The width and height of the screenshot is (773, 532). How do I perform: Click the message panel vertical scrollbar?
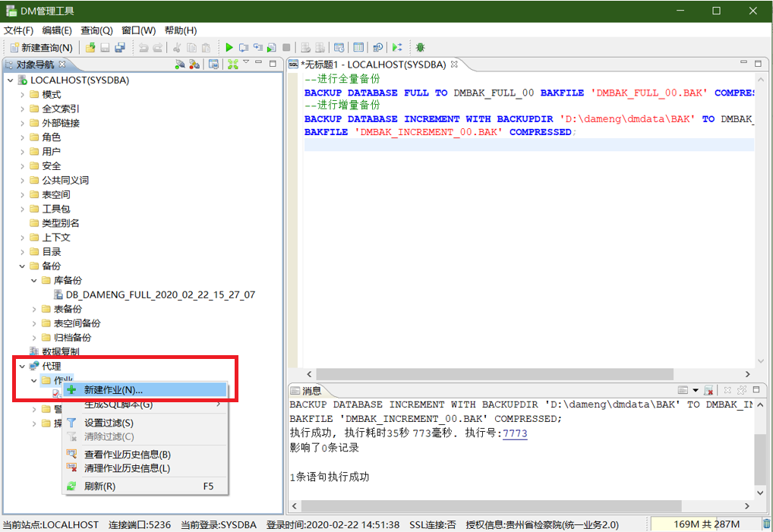760,460
